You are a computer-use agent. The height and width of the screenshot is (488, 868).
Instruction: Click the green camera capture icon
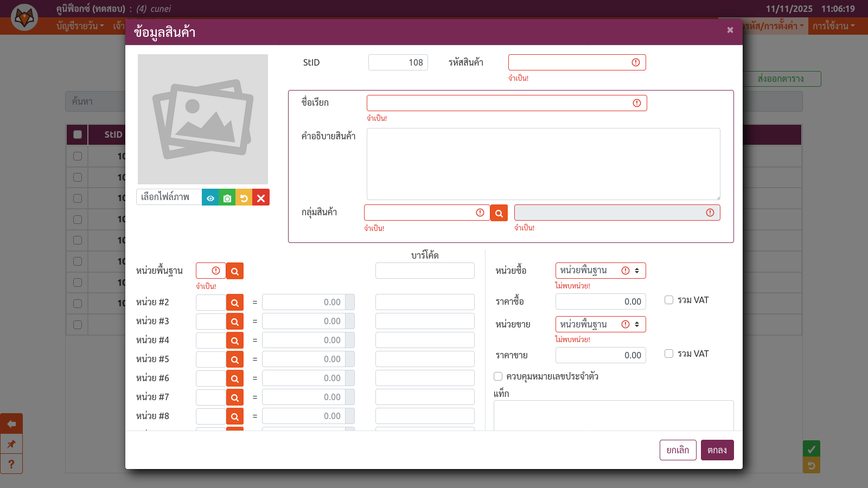[227, 198]
